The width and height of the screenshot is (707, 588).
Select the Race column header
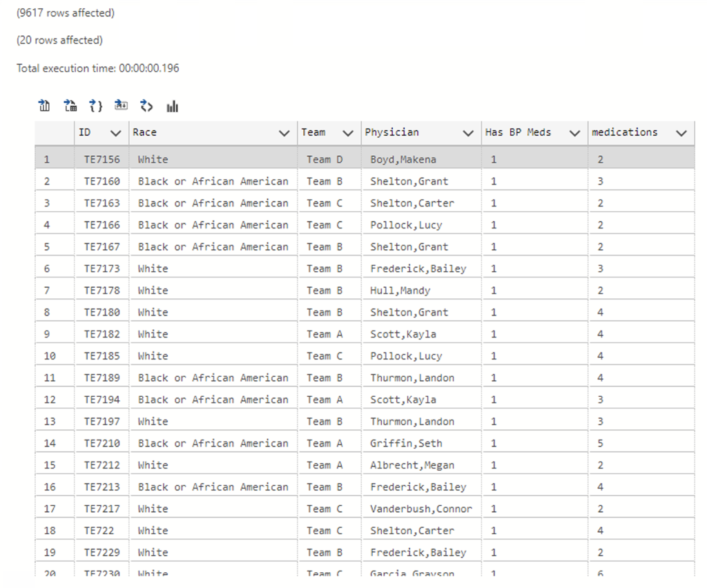click(213, 133)
